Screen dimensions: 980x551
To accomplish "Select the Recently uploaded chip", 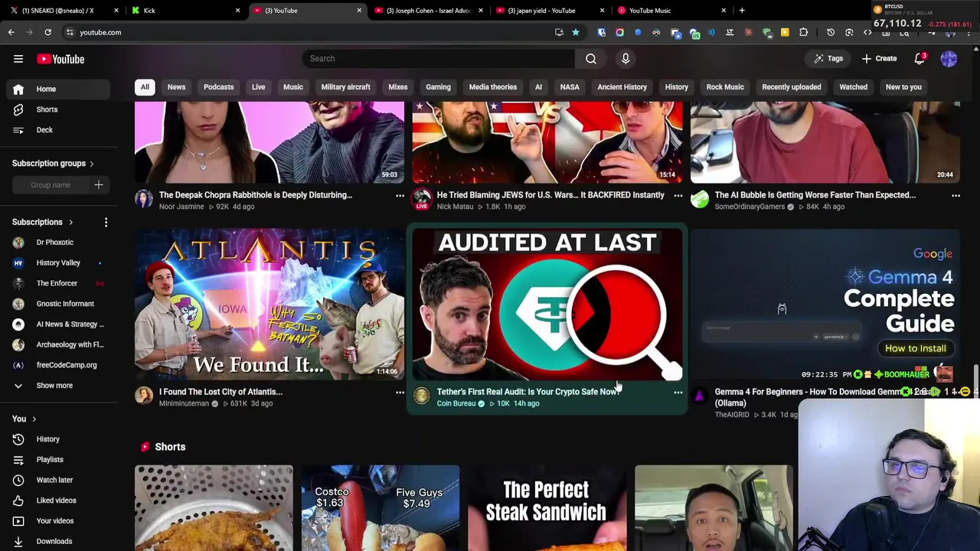I will pyautogui.click(x=791, y=87).
